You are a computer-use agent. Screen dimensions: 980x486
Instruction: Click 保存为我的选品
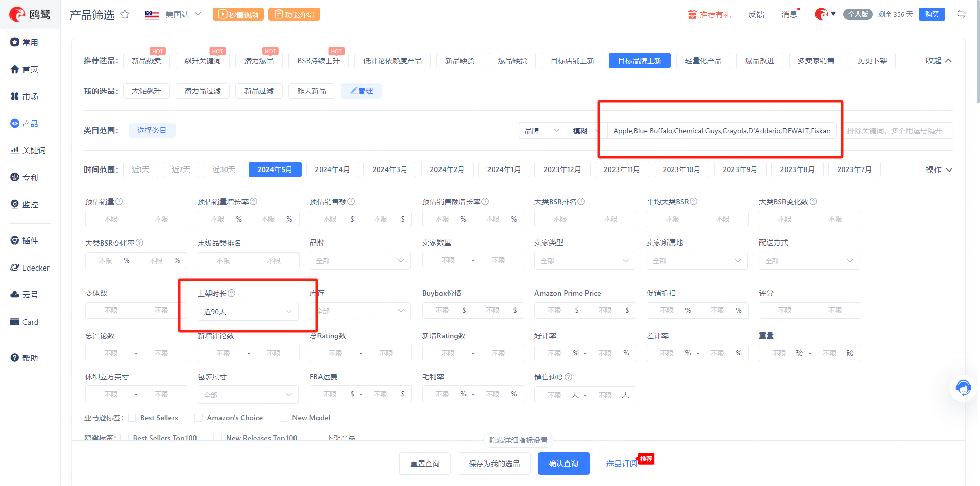pos(494,464)
